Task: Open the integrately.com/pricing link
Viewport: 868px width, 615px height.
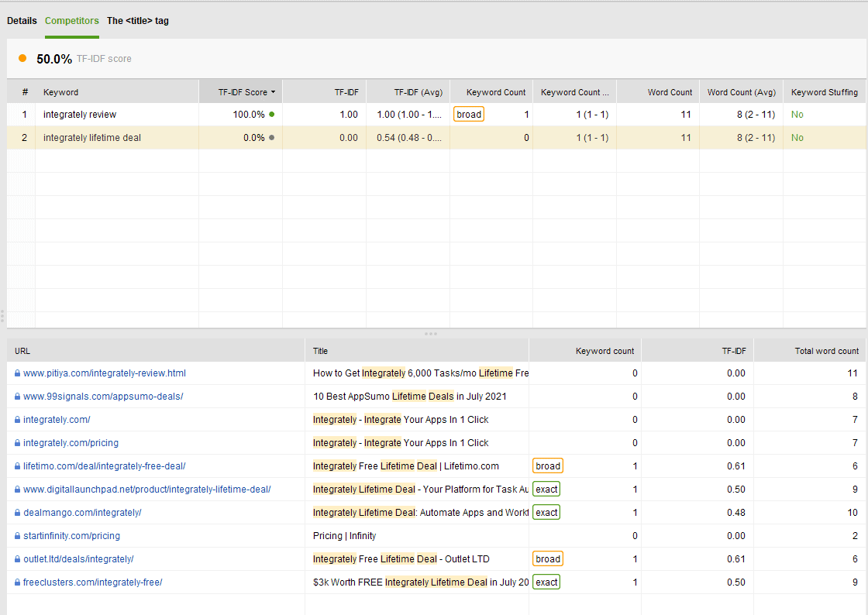Action: (71, 443)
